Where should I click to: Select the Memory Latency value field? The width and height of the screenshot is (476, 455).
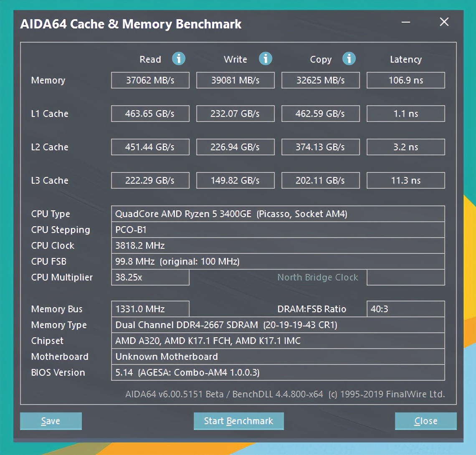click(405, 80)
